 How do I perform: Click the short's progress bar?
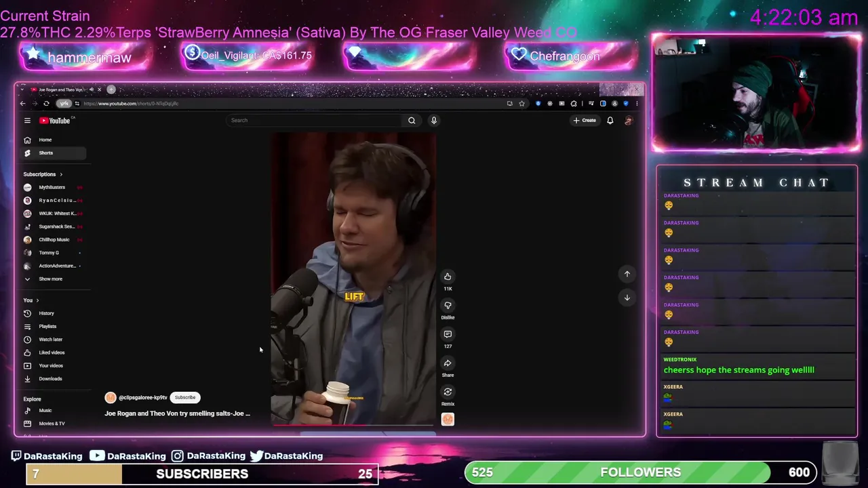[353, 426]
